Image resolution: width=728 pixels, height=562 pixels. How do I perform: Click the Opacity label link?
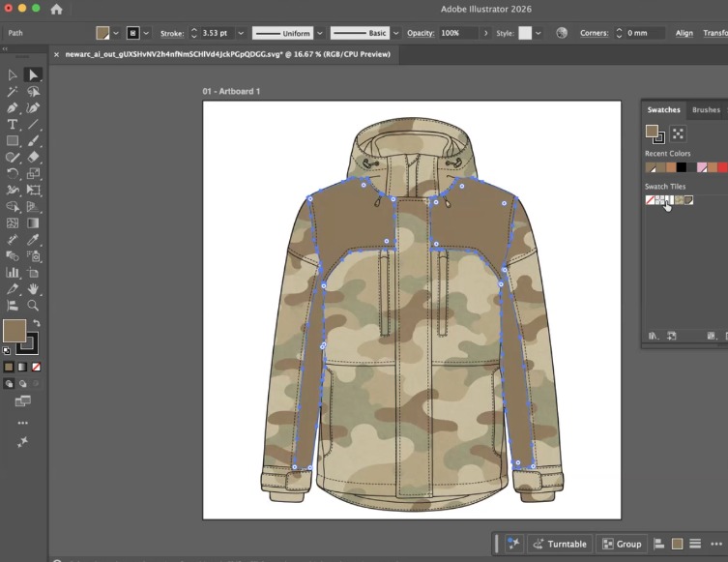click(x=421, y=33)
